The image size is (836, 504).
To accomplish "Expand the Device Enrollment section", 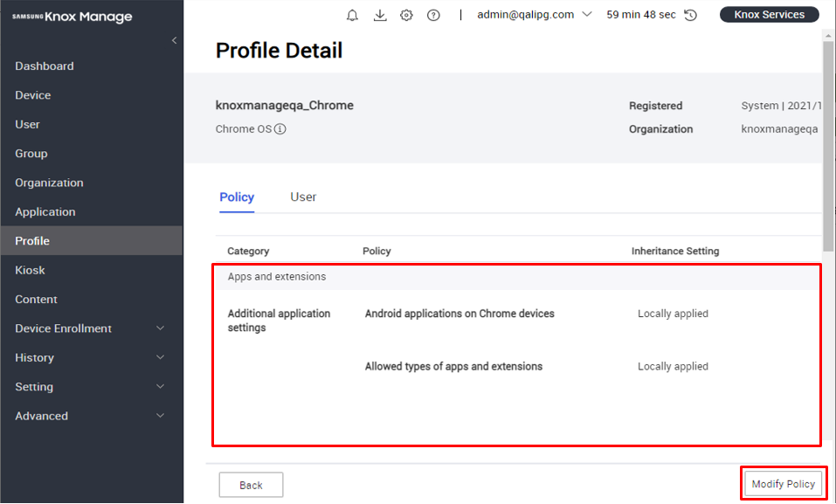I will 64,328.
